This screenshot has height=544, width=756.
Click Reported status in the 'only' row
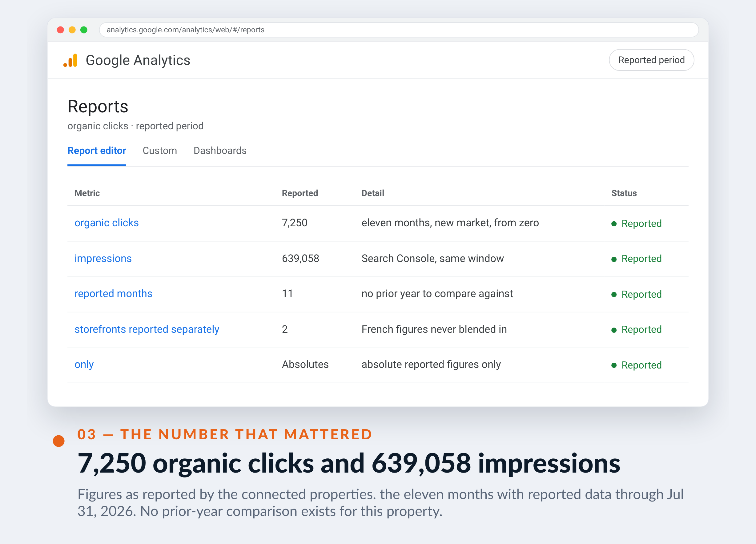pyautogui.click(x=636, y=365)
